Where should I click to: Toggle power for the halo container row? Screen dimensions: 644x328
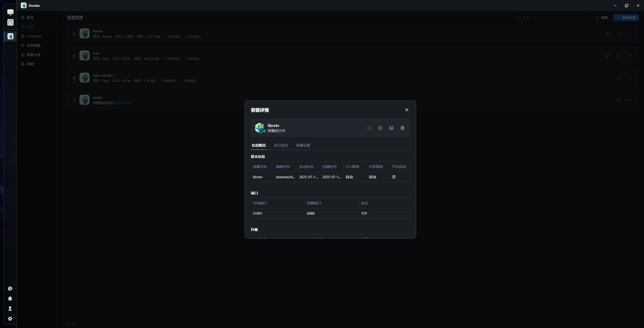pyautogui.click(x=618, y=56)
